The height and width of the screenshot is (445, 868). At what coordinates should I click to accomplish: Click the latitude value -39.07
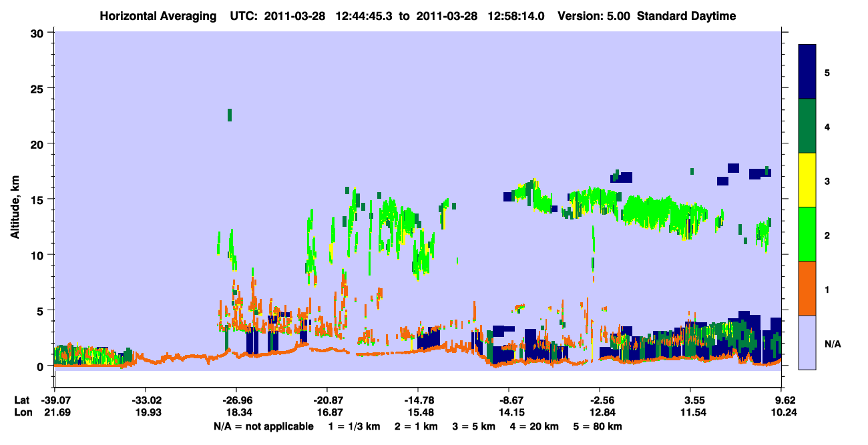(x=54, y=401)
